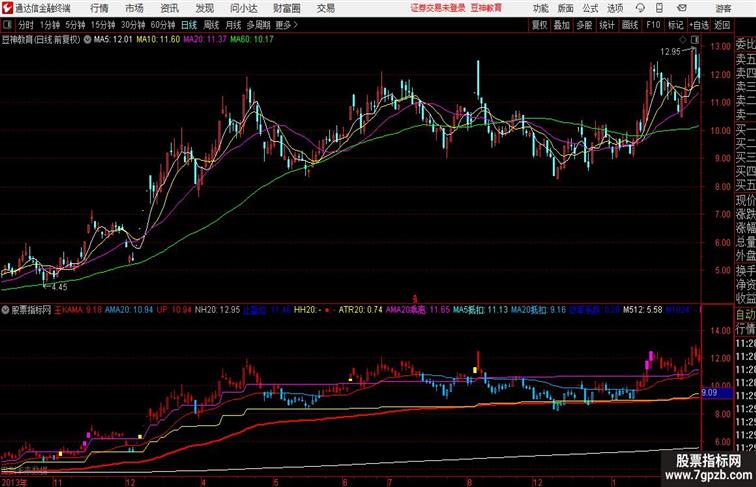Click the MA60: 10.17 indicator value
Image resolution: width=756 pixels, height=487 pixels.
pos(252,40)
